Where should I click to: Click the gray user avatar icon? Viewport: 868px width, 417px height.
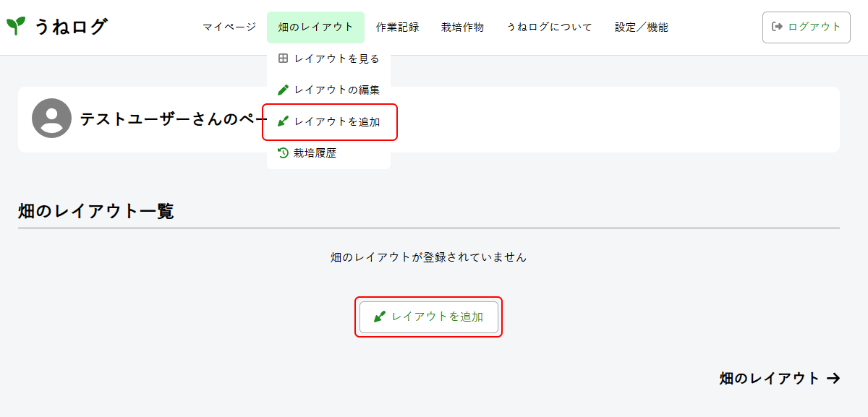tap(51, 119)
